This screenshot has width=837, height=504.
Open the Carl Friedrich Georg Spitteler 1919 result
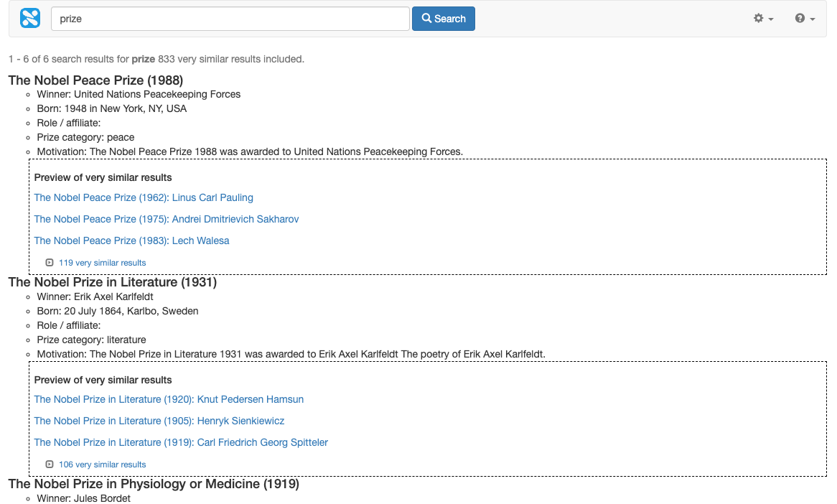click(x=182, y=442)
